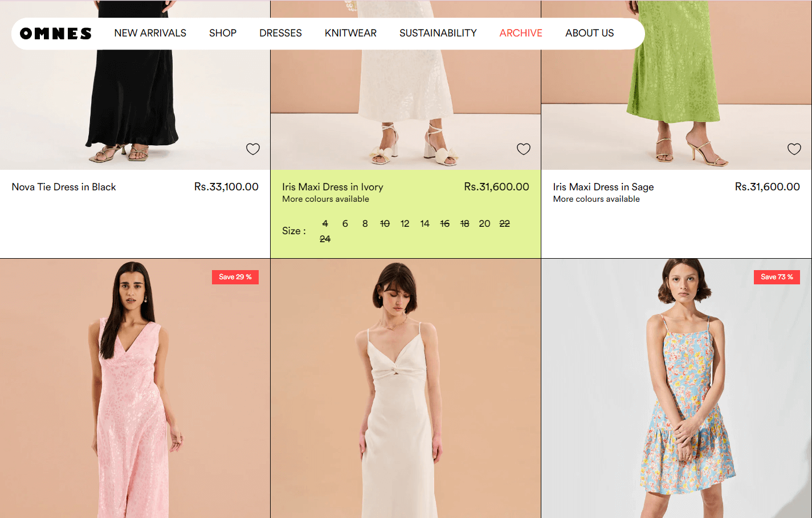The width and height of the screenshot is (812, 518).
Task: Open Nova Tie Dress in Black link
Action: pos(64,187)
